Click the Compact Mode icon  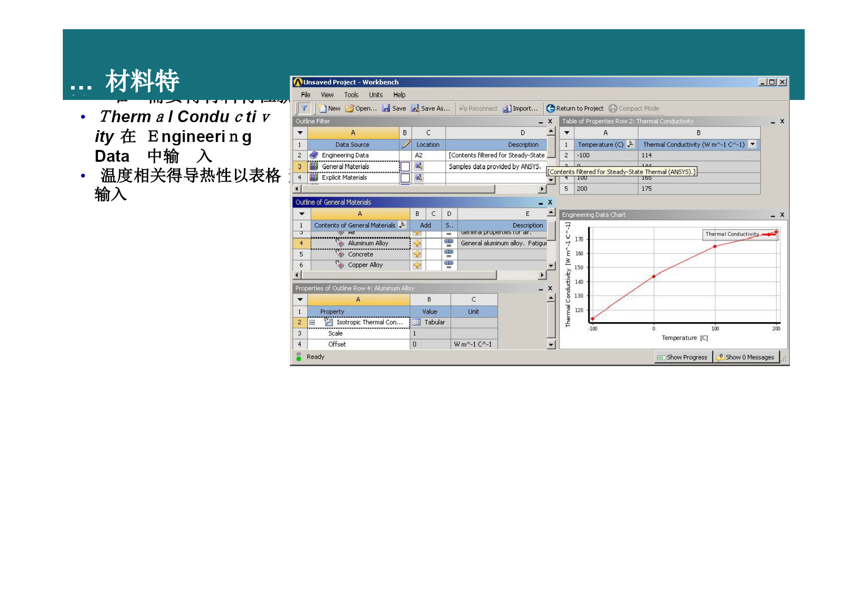(x=613, y=108)
